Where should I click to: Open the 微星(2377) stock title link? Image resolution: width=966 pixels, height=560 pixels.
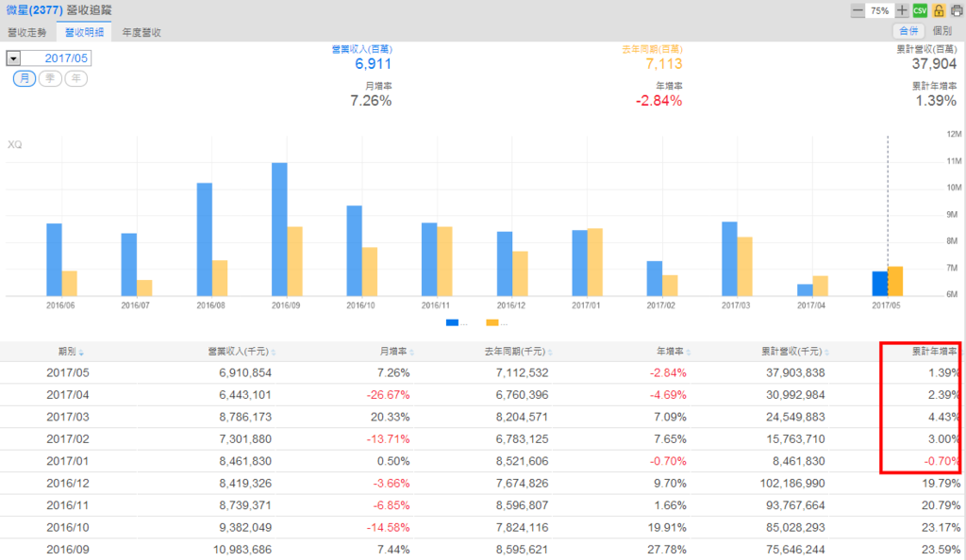(x=35, y=10)
